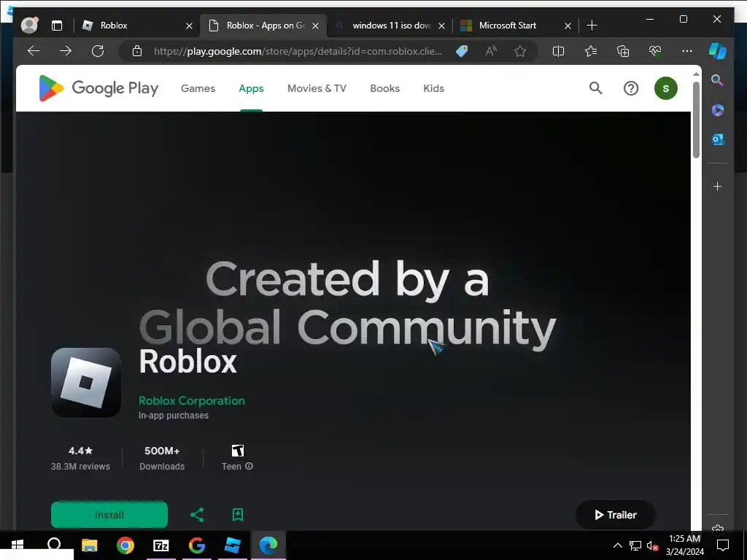The width and height of the screenshot is (747, 560).
Task: Go back to previous page
Action: pos(34,51)
